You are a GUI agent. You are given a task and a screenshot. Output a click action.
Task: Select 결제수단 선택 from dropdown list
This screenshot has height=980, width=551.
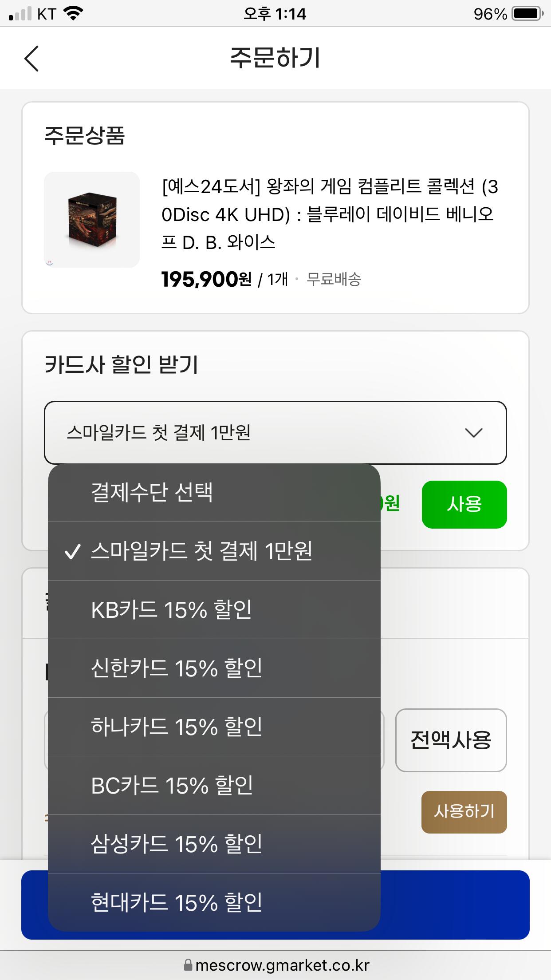click(214, 493)
